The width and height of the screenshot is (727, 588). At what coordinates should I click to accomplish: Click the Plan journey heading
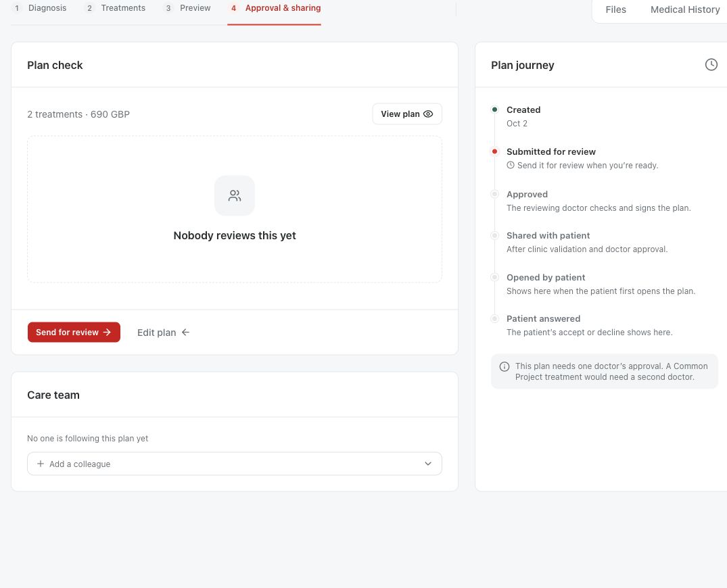523,66
